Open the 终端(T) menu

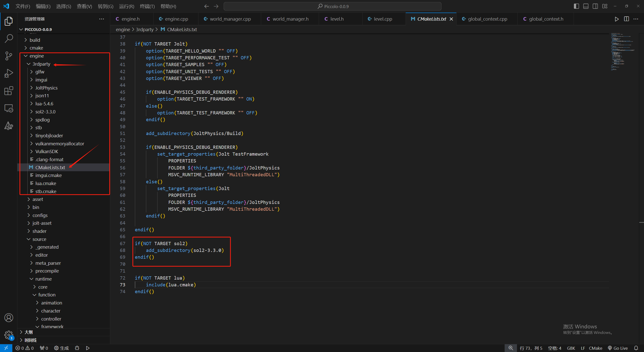147,6
